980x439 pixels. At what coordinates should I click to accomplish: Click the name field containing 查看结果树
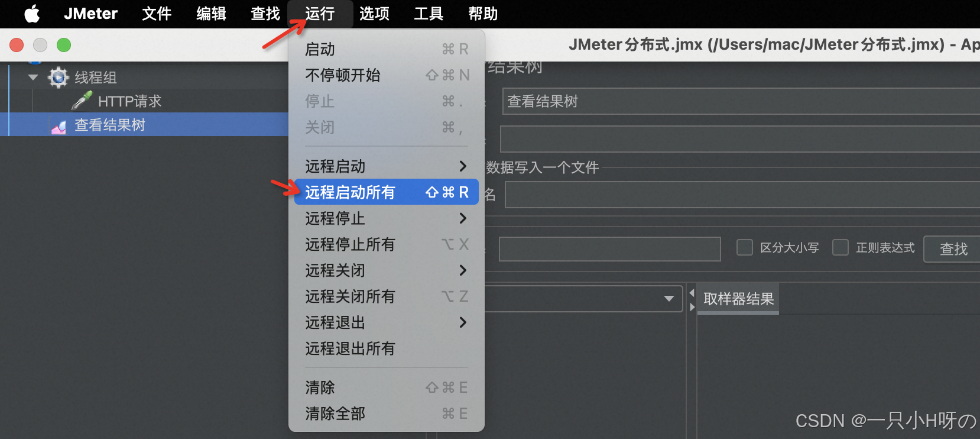741,101
